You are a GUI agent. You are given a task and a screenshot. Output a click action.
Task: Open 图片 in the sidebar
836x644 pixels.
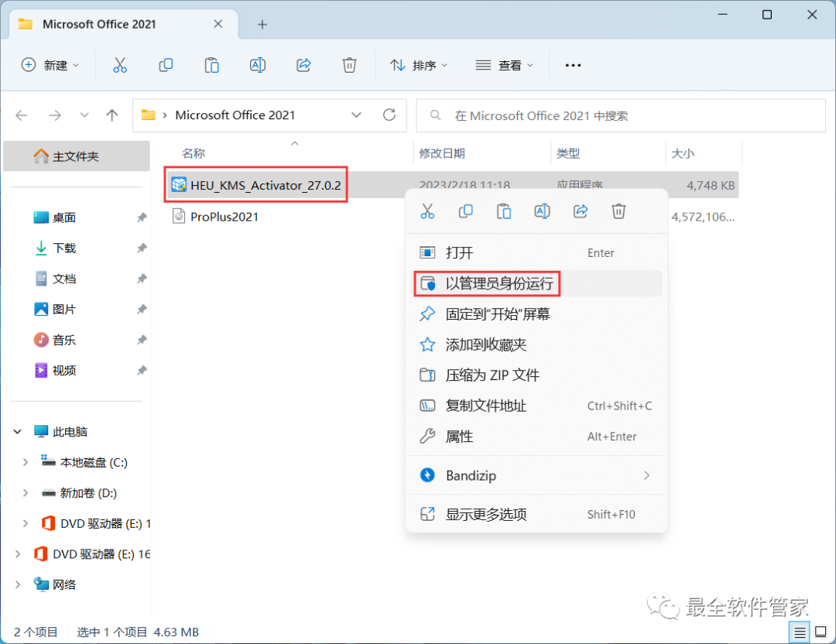tap(64, 309)
